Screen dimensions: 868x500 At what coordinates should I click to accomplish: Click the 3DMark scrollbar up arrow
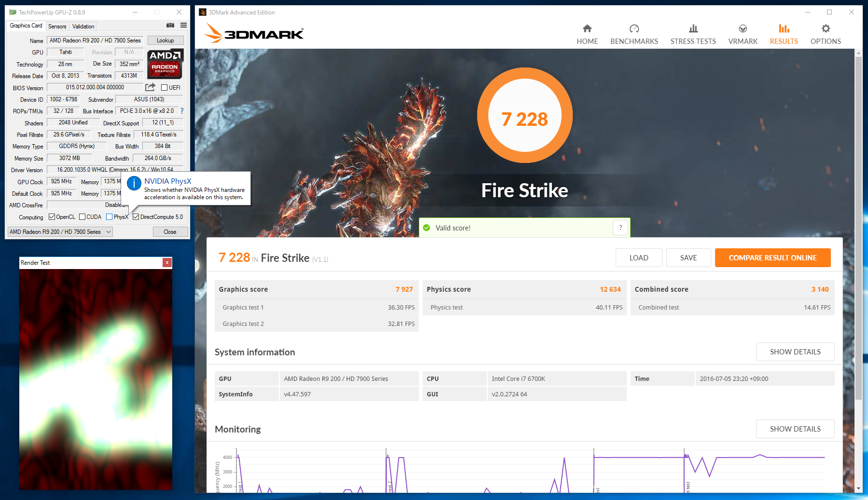click(x=858, y=53)
